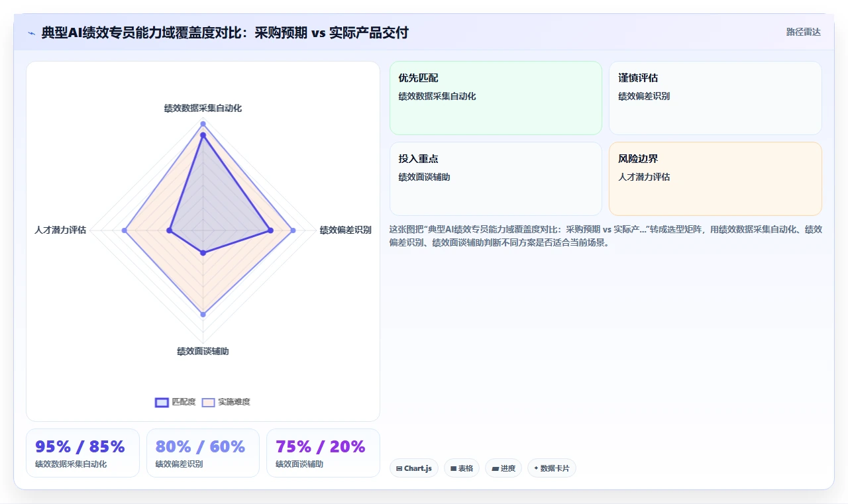The image size is (848, 504).
Task: Click the 进度 tag icon
Action: [x=495, y=468]
